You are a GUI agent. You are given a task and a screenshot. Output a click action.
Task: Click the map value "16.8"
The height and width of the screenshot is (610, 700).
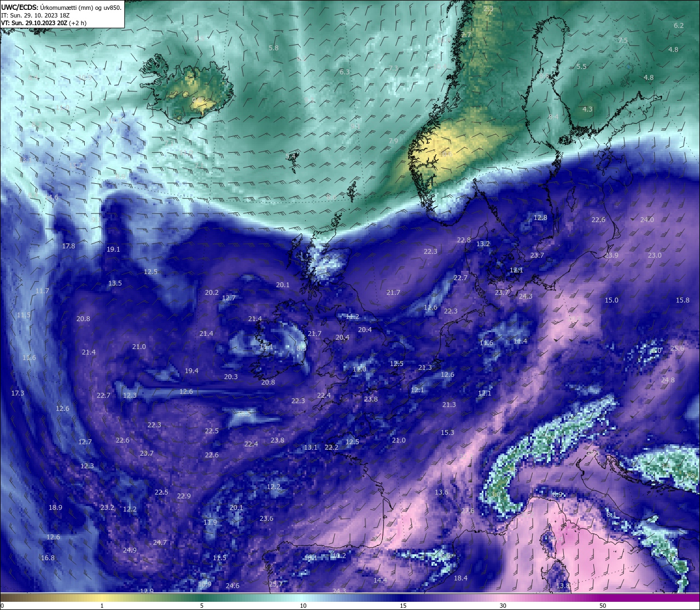[x=48, y=558]
